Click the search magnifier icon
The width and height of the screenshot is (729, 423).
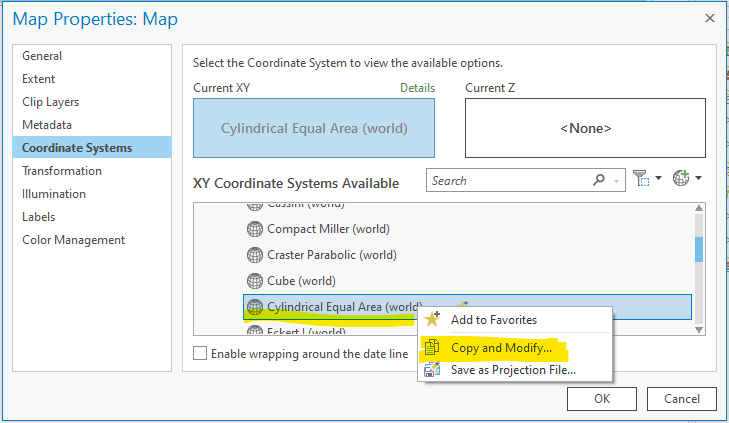pyautogui.click(x=598, y=181)
